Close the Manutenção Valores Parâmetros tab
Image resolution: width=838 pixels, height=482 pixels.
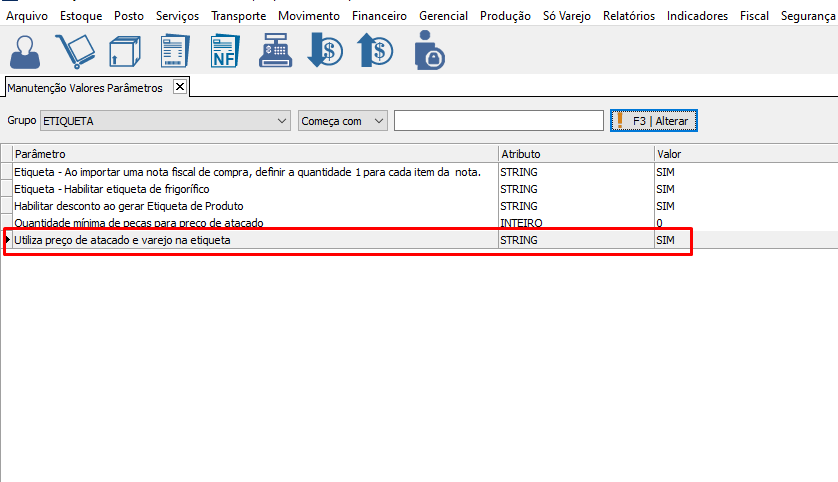pos(180,87)
